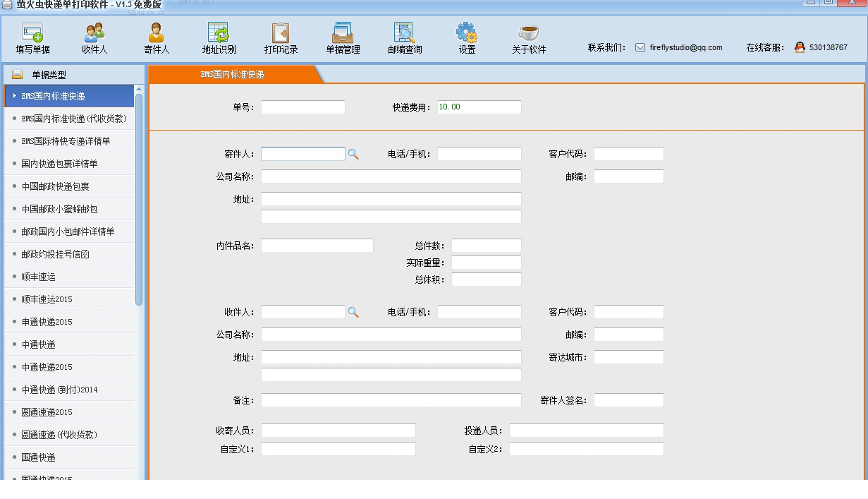The width and height of the screenshot is (868, 499).
Task: Click the 收寄人员 input field
Action: pyautogui.click(x=338, y=431)
